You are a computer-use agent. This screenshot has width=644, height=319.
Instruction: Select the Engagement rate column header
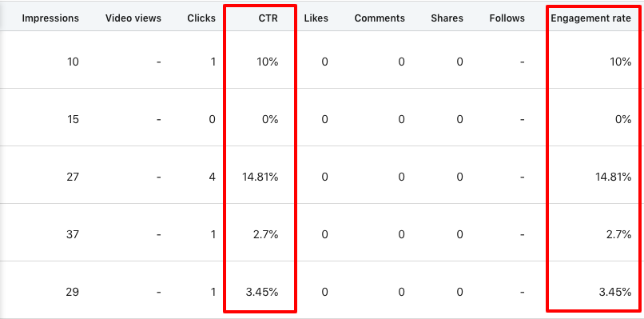point(590,18)
